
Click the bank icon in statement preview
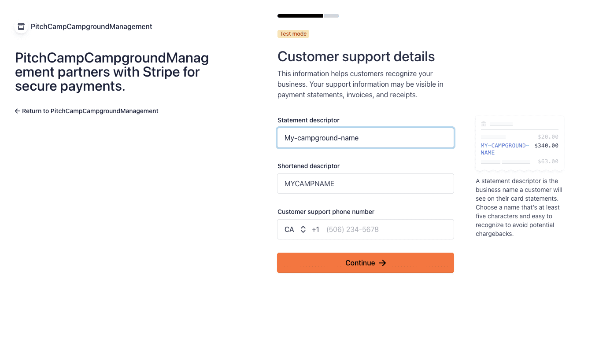coord(484,124)
